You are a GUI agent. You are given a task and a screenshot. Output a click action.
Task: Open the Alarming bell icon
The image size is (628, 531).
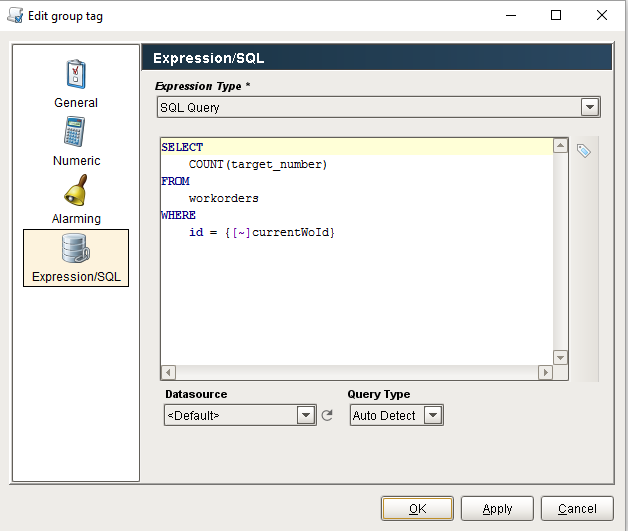click(76, 190)
